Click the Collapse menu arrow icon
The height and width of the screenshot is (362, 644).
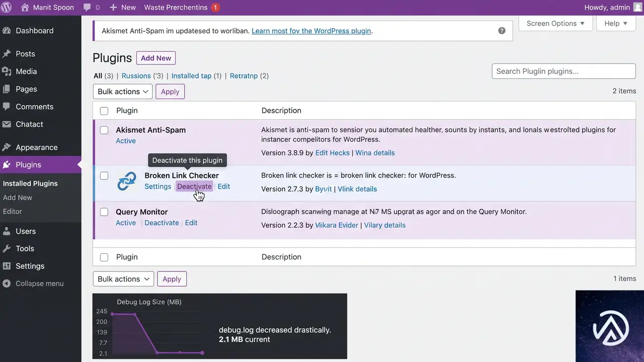pyautogui.click(x=7, y=284)
